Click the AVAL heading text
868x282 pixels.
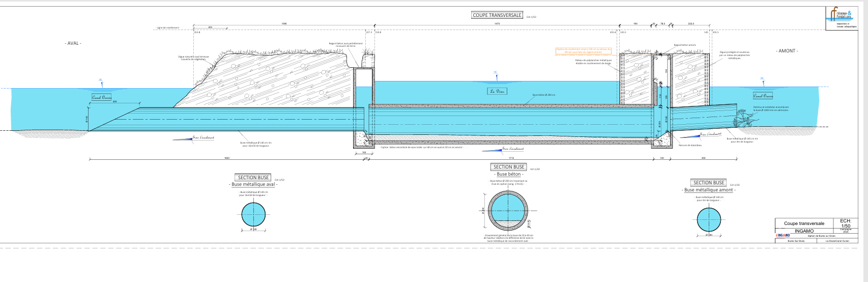73,43
